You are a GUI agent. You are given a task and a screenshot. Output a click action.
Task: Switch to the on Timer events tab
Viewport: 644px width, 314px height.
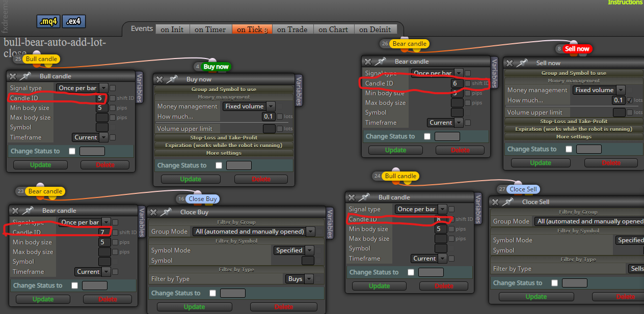coord(210,30)
